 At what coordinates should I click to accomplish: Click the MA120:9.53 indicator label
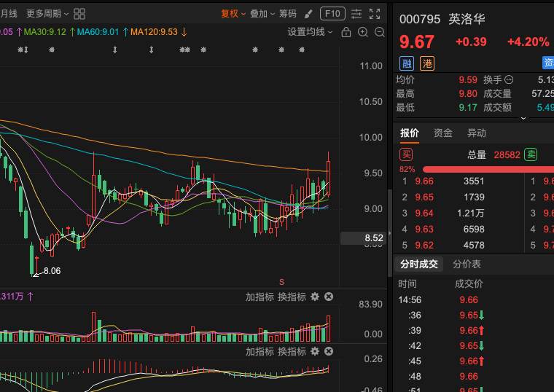[x=154, y=32]
